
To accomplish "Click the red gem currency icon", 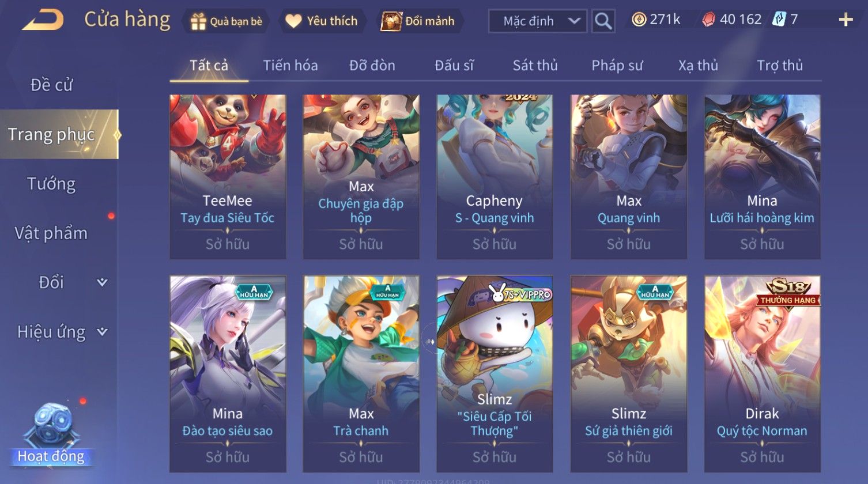I will pos(708,20).
